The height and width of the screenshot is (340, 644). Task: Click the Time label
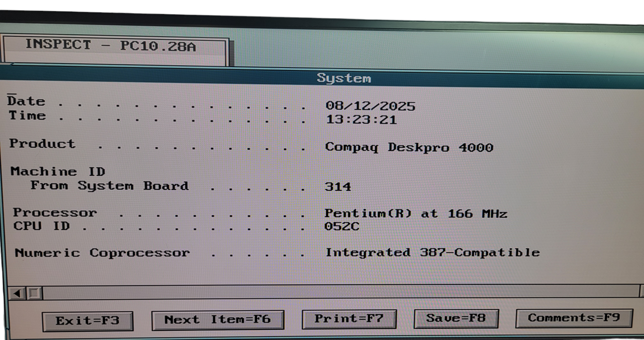coord(27,116)
